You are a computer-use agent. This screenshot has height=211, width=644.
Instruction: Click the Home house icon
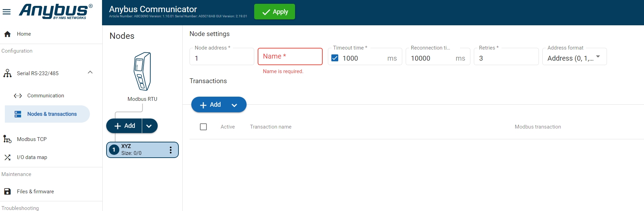coord(7,34)
